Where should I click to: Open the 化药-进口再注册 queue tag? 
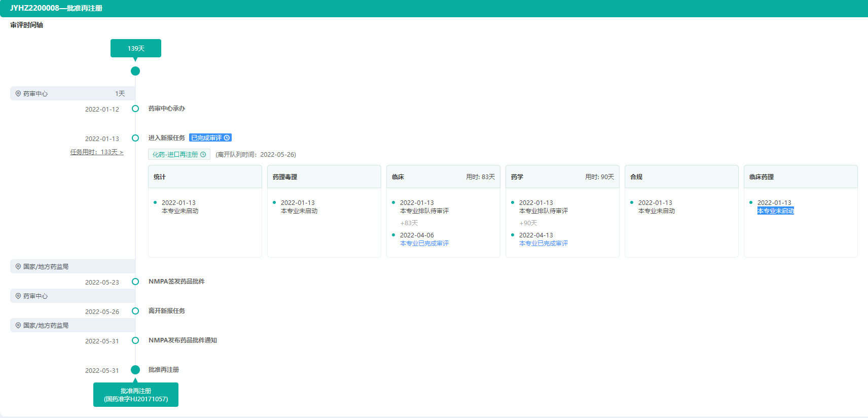coord(175,155)
